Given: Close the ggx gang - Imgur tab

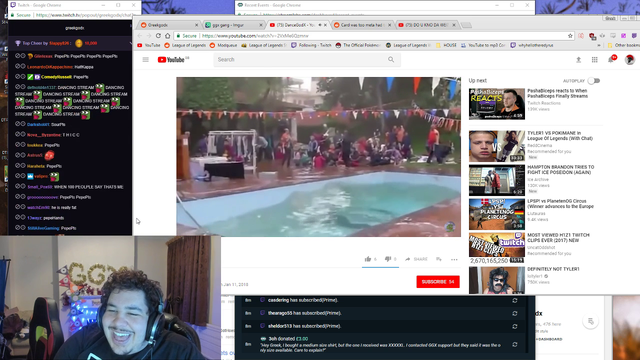Looking at the screenshot, I should 261,25.
